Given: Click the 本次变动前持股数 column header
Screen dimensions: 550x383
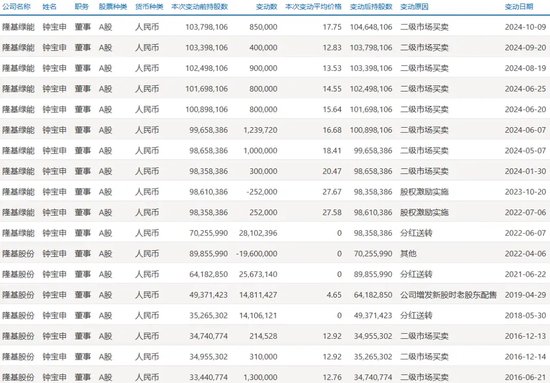Looking at the screenshot, I should pyautogui.click(x=200, y=7).
